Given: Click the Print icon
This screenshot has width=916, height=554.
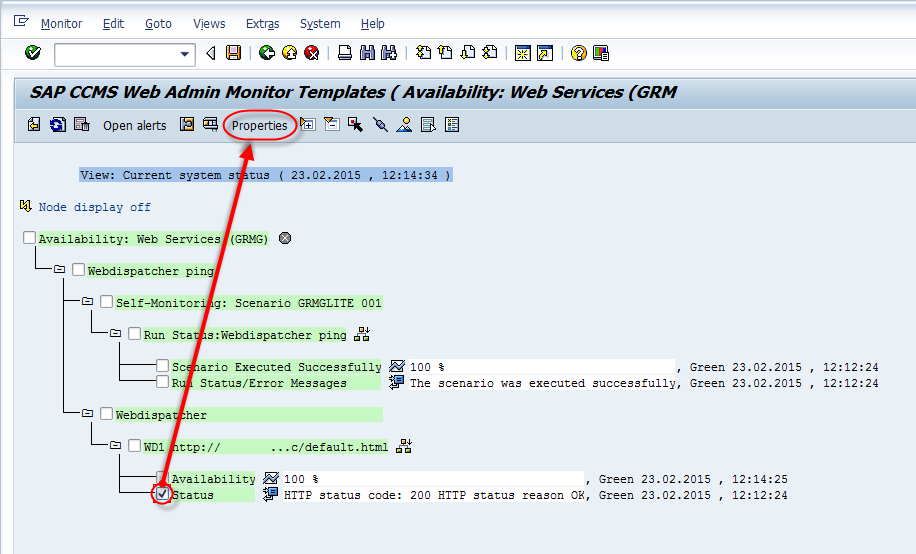Looking at the screenshot, I should tap(345, 53).
